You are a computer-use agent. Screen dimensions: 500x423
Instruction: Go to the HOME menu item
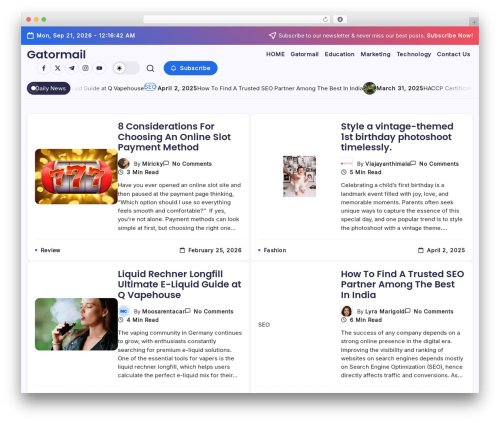click(275, 54)
